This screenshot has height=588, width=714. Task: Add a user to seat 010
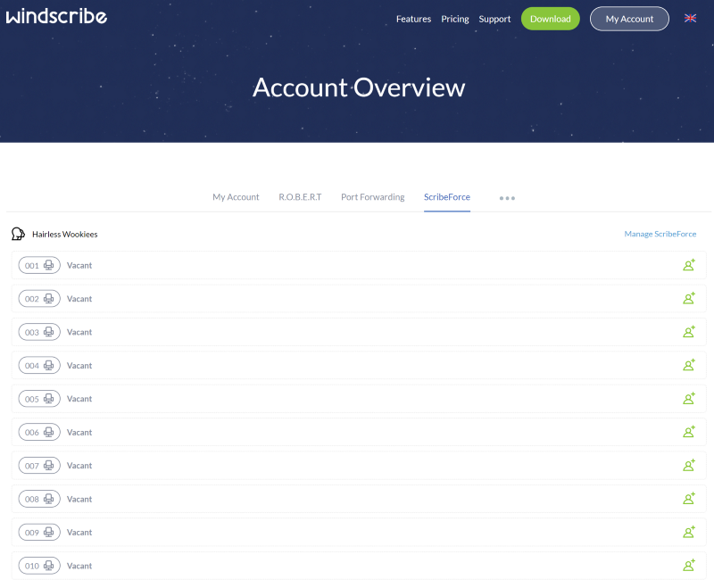[689, 565]
